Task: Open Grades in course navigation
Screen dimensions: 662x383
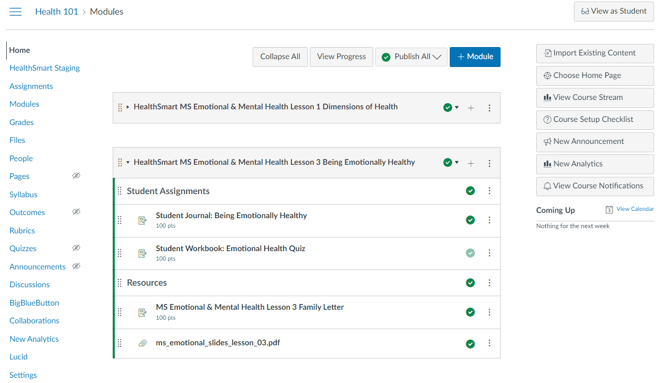Action: [x=22, y=122]
